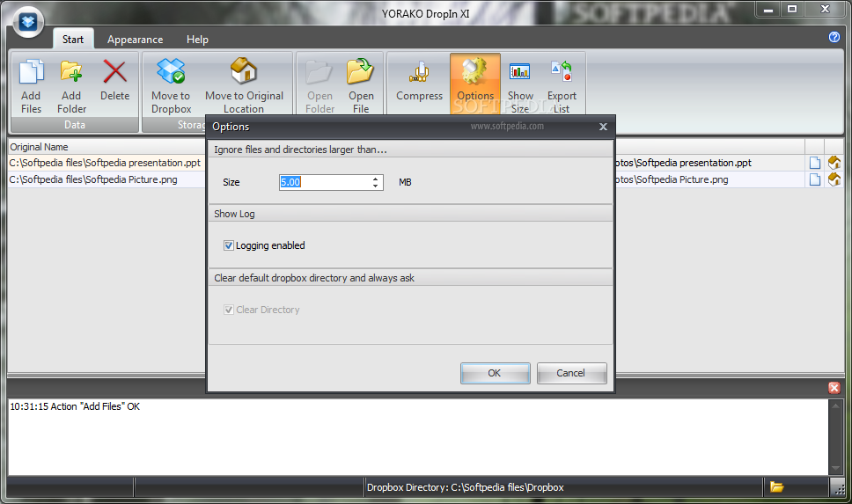Confirm options with the OK button

point(495,373)
